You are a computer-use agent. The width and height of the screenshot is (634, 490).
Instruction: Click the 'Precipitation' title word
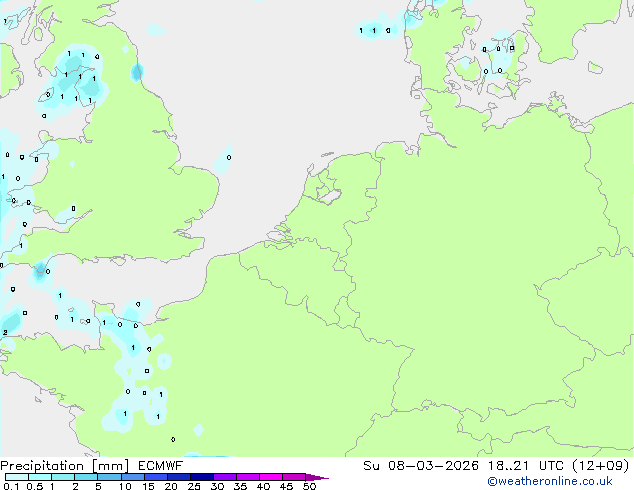click(42, 466)
